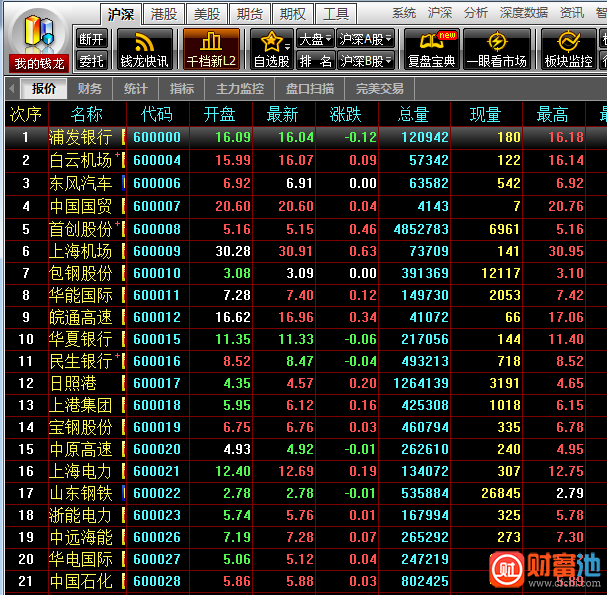
Task: Switch to the 美股 market tab
Action: pyautogui.click(x=207, y=14)
